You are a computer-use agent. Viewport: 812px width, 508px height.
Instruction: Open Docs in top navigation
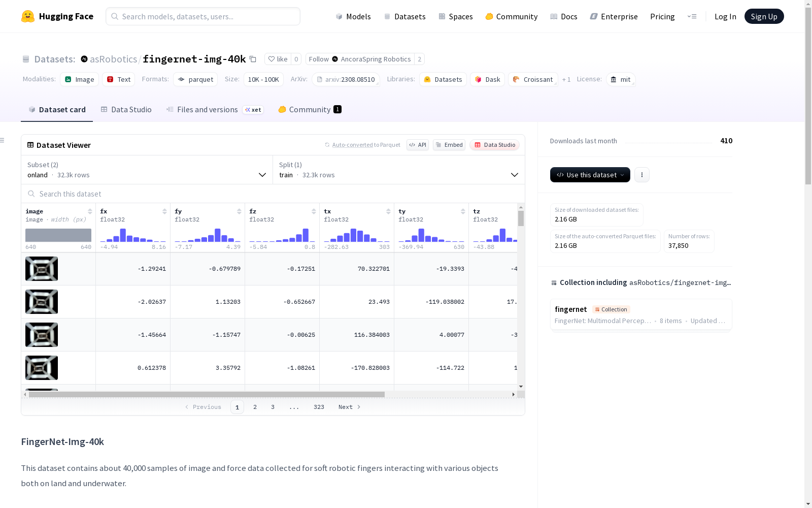click(x=564, y=16)
